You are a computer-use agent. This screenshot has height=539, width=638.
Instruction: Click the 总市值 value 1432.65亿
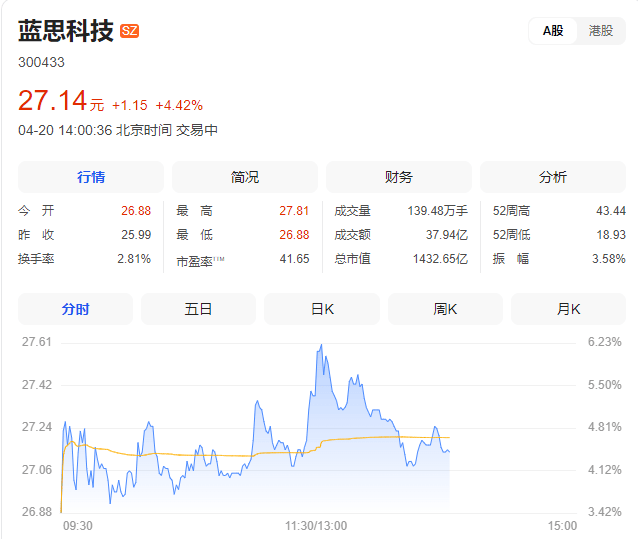tap(440, 259)
